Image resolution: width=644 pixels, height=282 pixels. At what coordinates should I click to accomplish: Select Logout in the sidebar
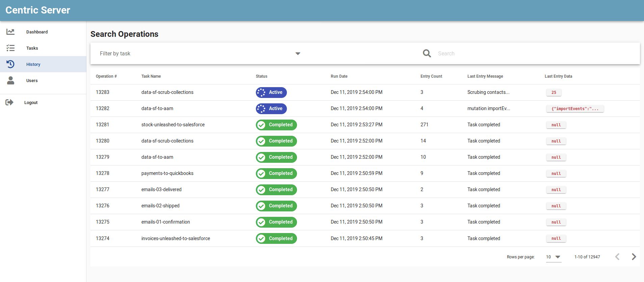click(x=43, y=102)
